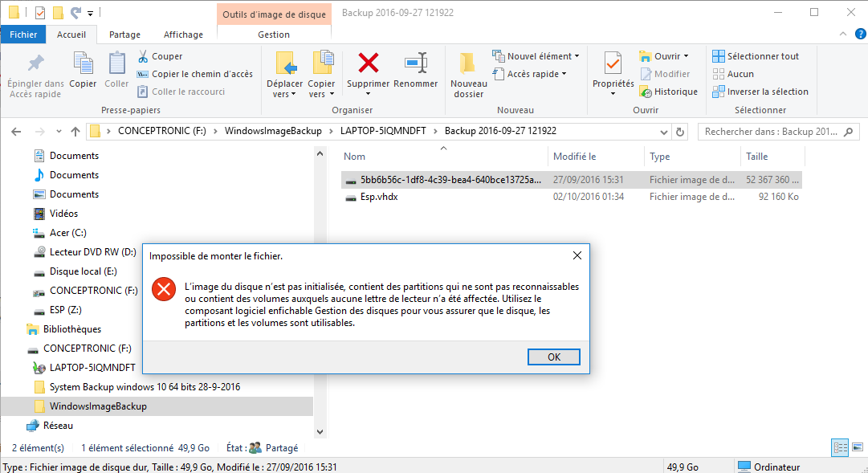This screenshot has width=868, height=473.
Task: Click LAPTOP-5IQMNDFT in the address path
Action: tap(383, 131)
